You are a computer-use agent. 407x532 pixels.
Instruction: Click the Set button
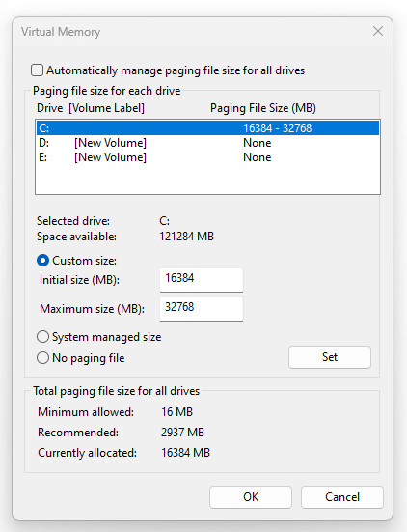[330, 357]
